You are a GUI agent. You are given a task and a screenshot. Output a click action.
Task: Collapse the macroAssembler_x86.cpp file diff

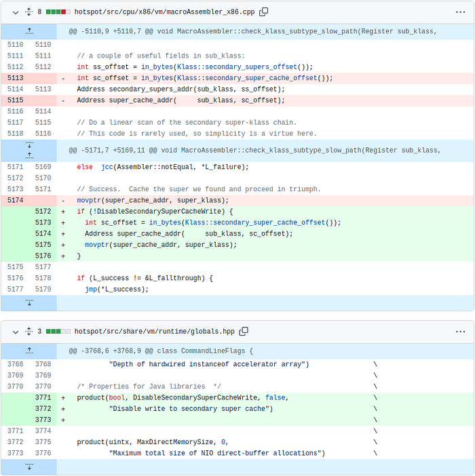pos(16,12)
